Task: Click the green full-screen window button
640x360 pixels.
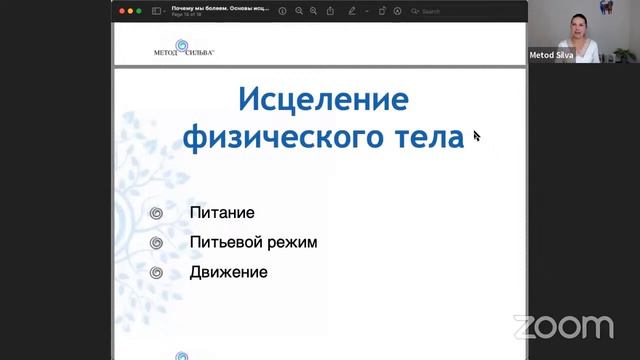Action: [139, 11]
